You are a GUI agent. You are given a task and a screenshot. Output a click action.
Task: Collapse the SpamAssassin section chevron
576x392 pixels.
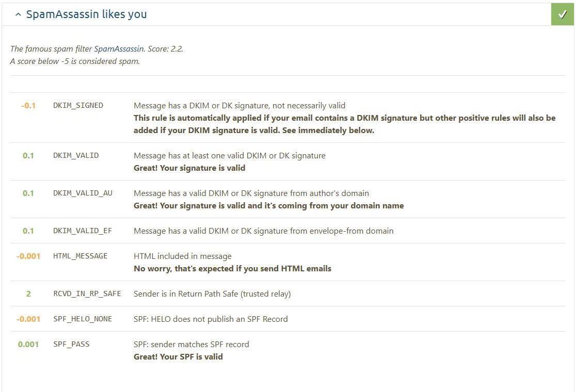coord(18,15)
